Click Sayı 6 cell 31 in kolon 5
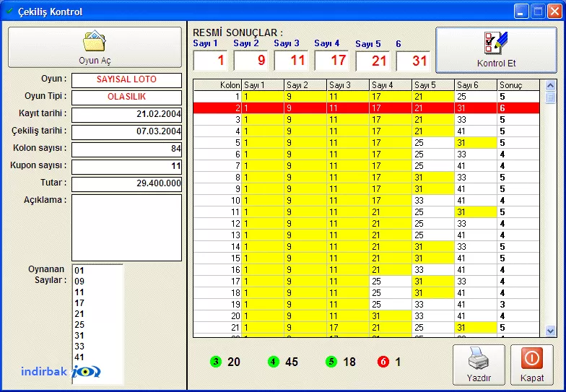The width and height of the screenshot is (566, 392). (476, 143)
